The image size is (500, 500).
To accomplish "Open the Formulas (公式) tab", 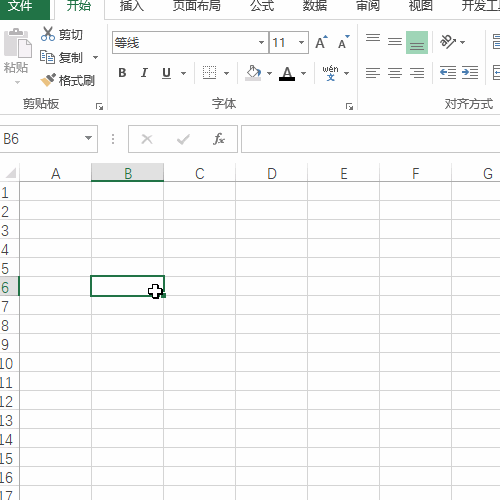I will 262,6.
